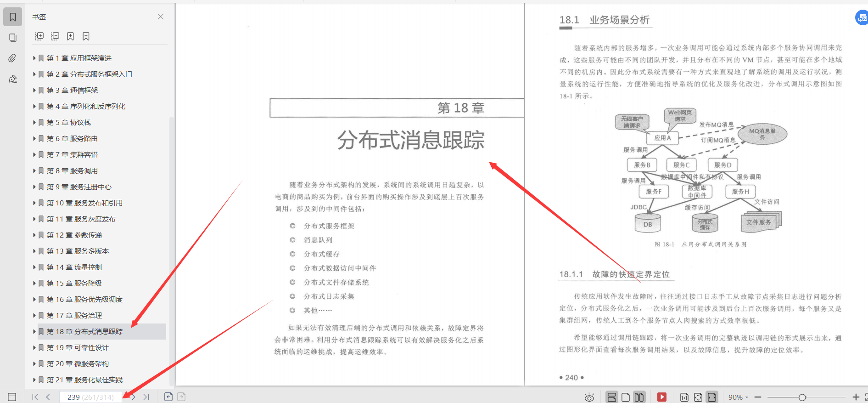
Task: Open bookmark 第 14 章 流量控制
Action: click(x=74, y=267)
